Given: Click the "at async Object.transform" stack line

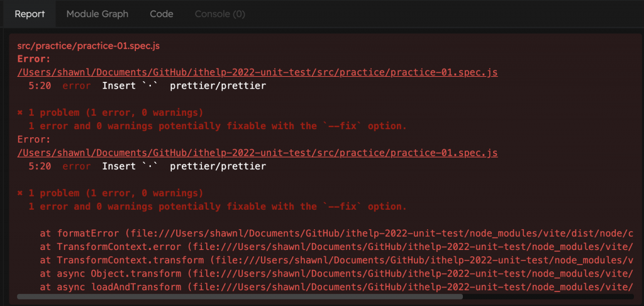Looking at the screenshot, I should (x=333, y=274).
